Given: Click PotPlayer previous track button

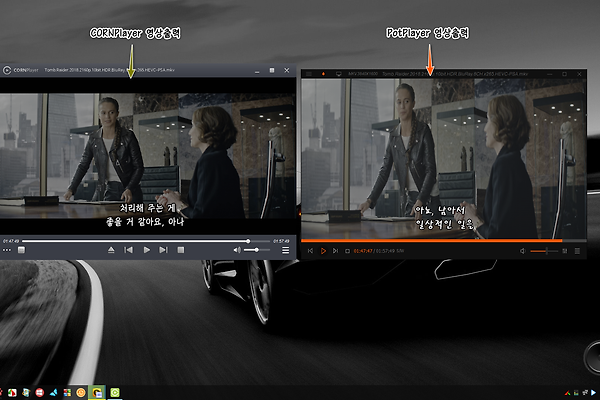Looking at the screenshot, I should point(310,251).
